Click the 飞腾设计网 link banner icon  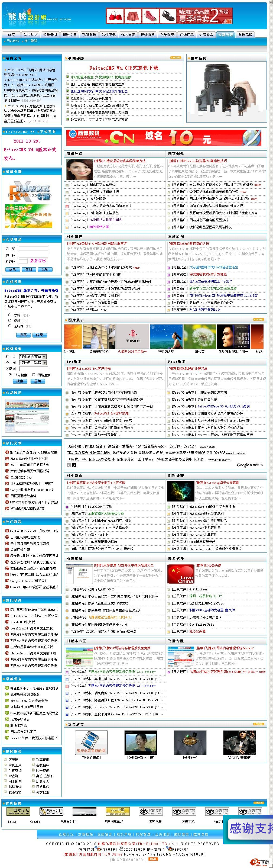tap(51, 811)
